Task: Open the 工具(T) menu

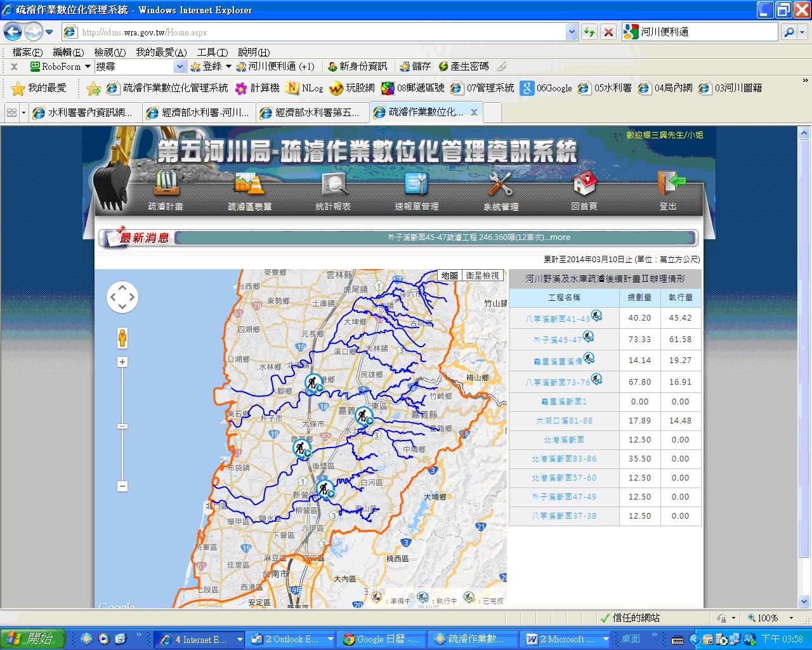Action: [213, 52]
